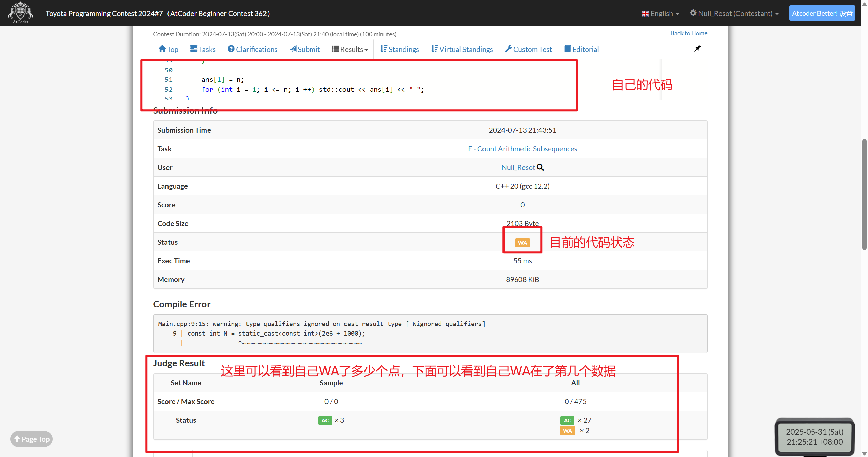The height and width of the screenshot is (457, 868).
Task: Click the Virtual Standings icon
Action: point(434,49)
